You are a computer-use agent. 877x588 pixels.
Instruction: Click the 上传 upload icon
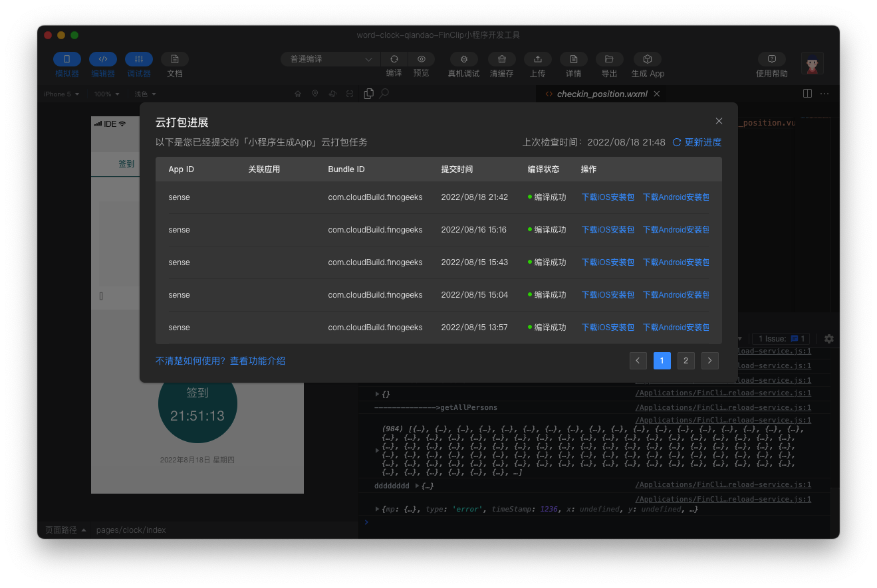pos(537,59)
